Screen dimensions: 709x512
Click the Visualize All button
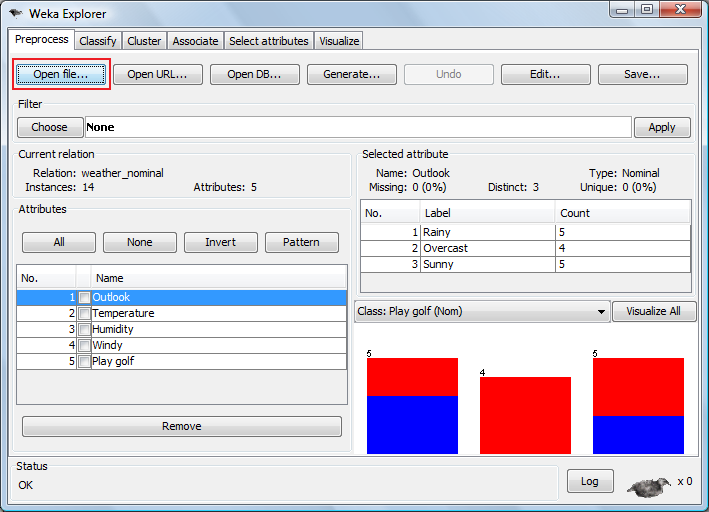pyautogui.click(x=653, y=311)
